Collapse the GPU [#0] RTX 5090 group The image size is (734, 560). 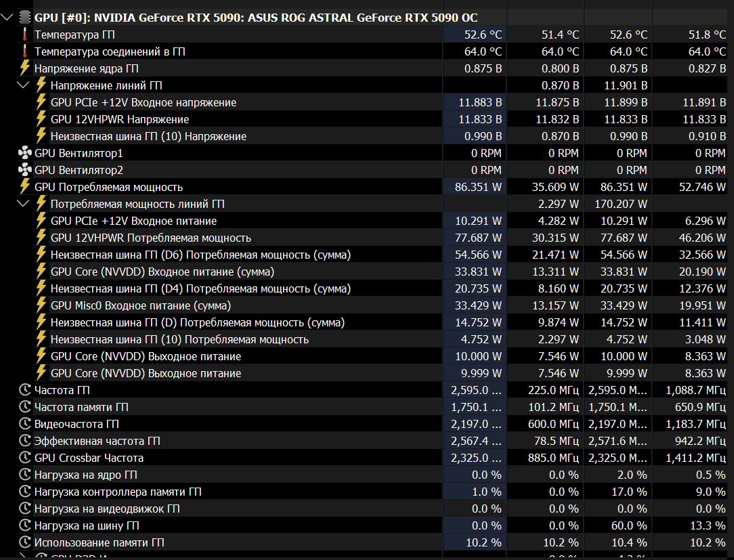pyautogui.click(x=7, y=18)
